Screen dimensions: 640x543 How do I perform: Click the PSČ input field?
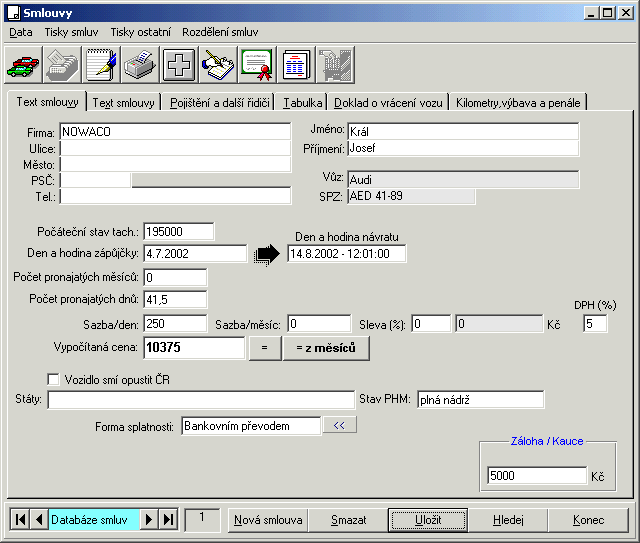tap(96, 180)
